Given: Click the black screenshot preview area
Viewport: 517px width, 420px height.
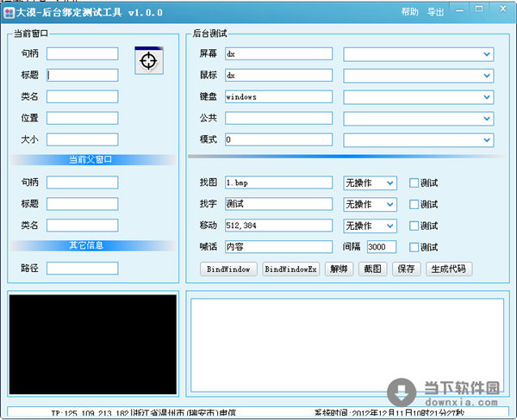Looking at the screenshot, I should pos(93,344).
